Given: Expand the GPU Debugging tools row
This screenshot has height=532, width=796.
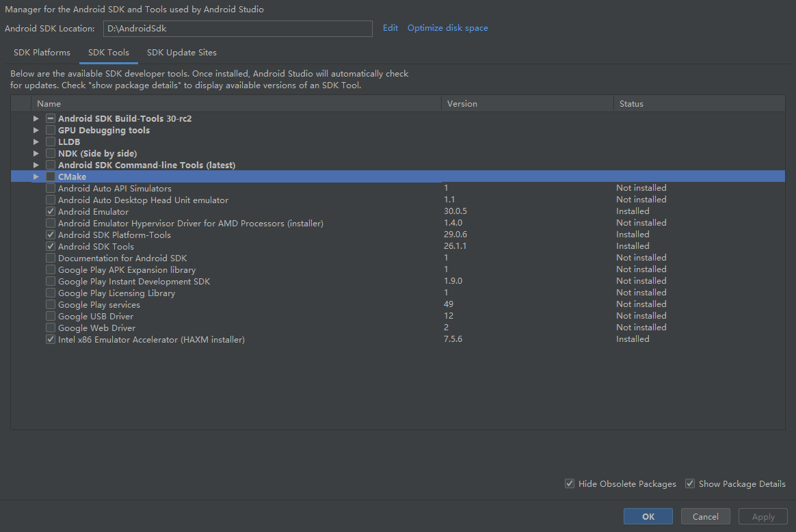Looking at the screenshot, I should 36,131.
